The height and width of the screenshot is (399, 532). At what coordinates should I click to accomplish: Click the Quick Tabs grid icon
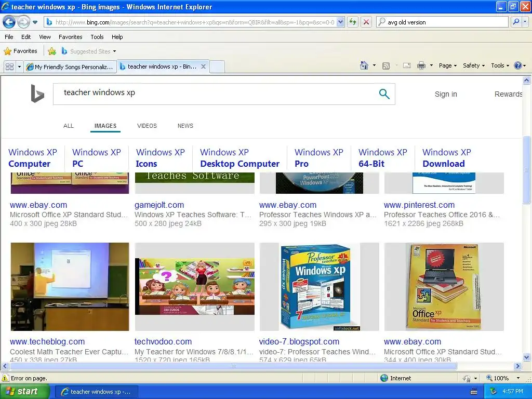(x=9, y=66)
